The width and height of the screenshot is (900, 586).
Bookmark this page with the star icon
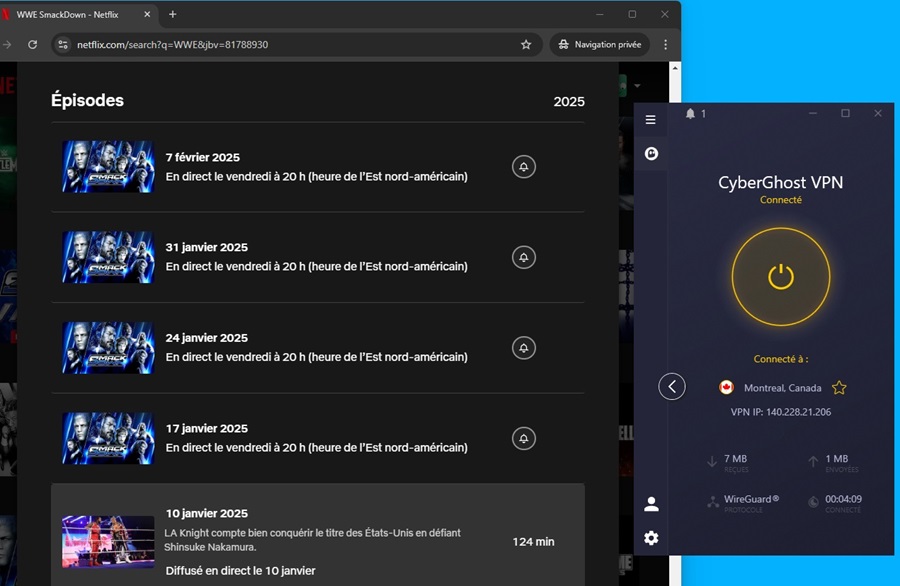click(526, 45)
